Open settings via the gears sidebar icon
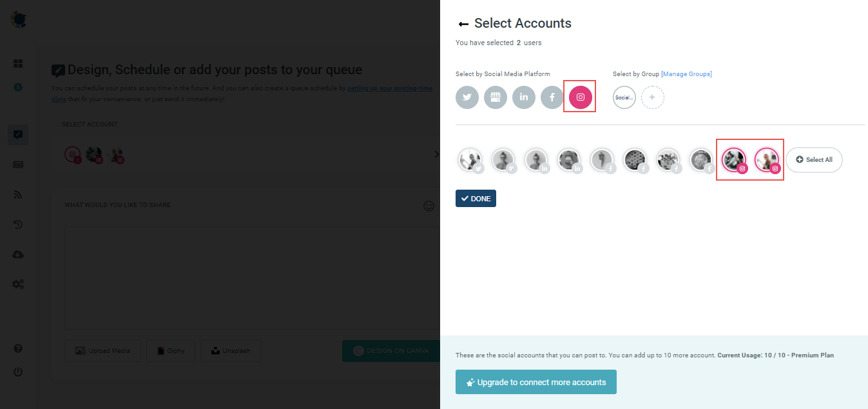 [x=17, y=284]
